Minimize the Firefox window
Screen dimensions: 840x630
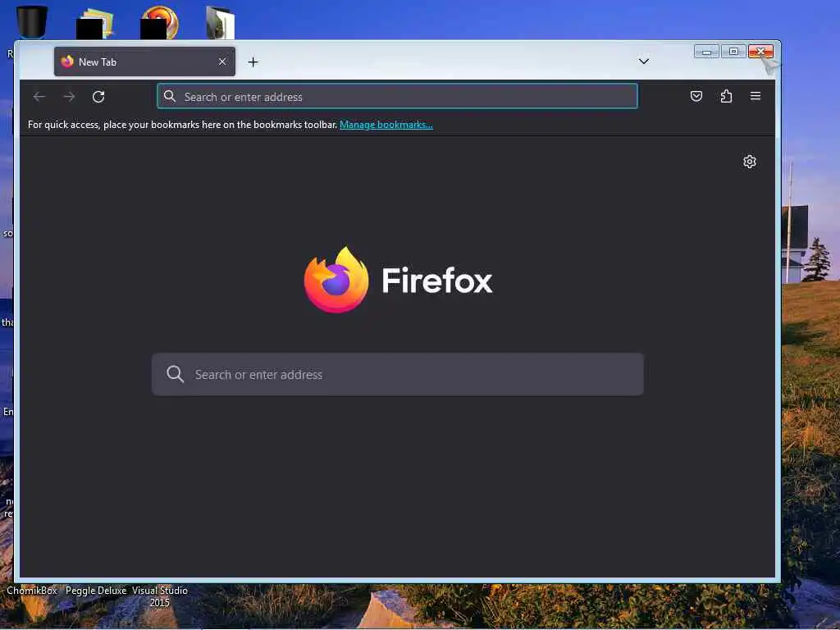point(706,52)
